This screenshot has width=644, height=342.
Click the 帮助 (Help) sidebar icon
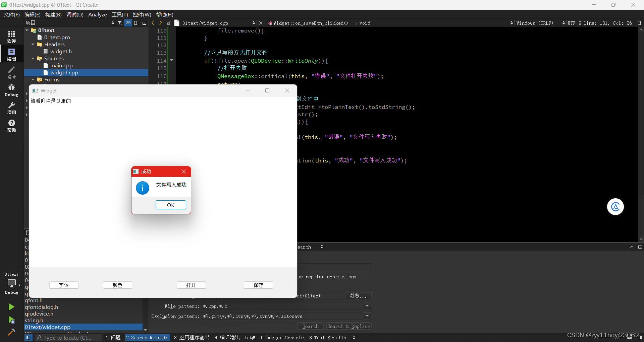(11, 126)
